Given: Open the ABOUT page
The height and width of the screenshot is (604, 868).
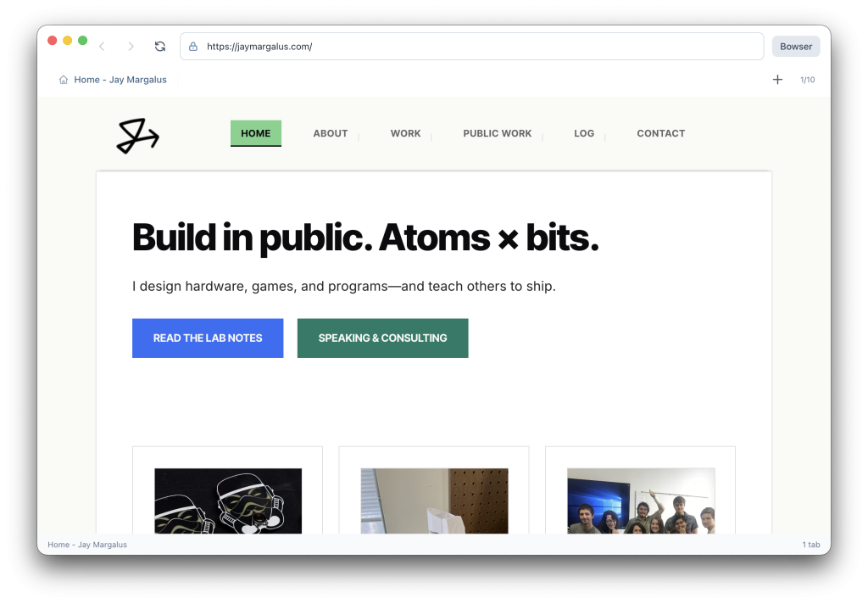Looking at the screenshot, I should pos(330,133).
